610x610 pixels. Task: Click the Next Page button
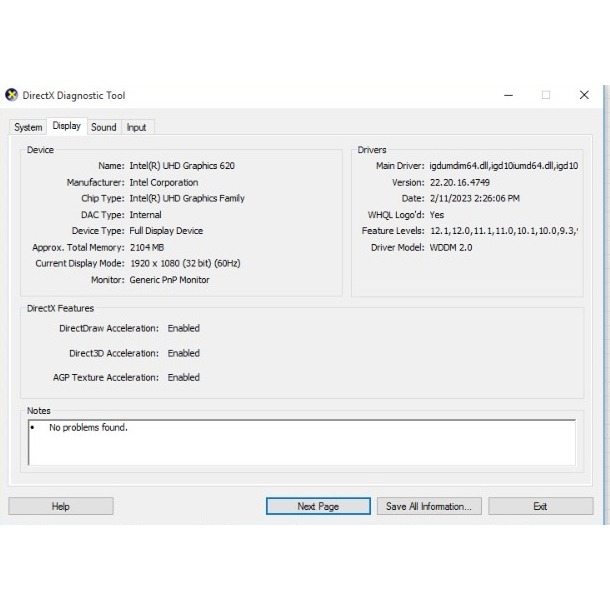pyautogui.click(x=318, y=506)
